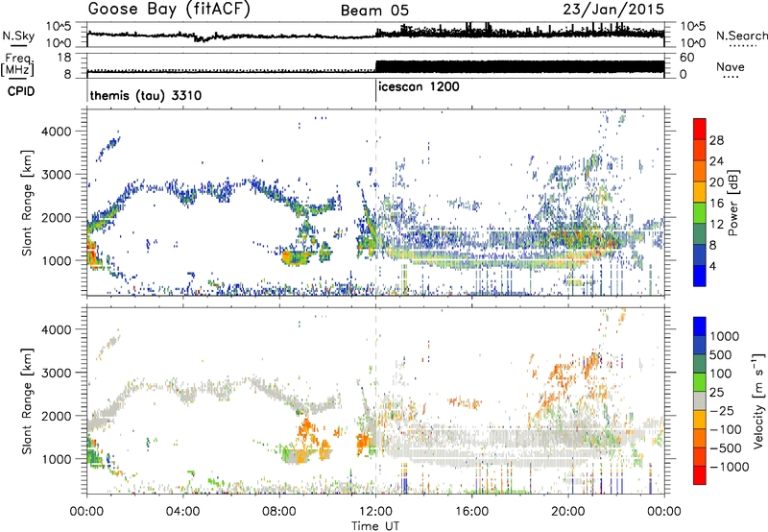Click the 'Nave' legend label
The width and height of the screenshot is (768, 532).
coord(731,67)
